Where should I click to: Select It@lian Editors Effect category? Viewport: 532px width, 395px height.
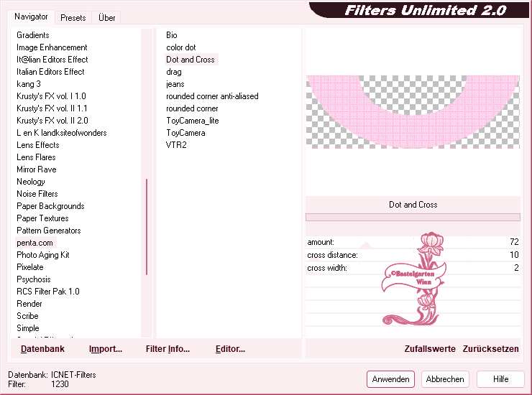tap(52, 60)
